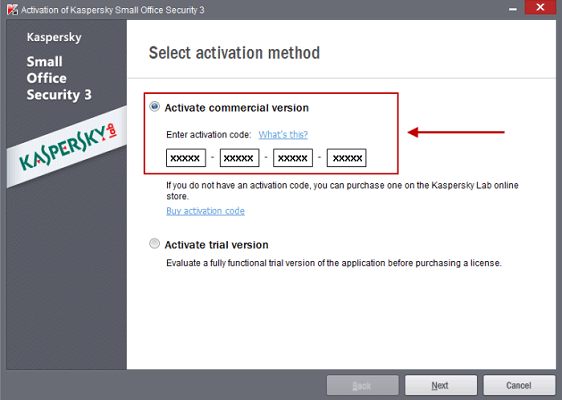Click the Kaspersky title bar icon

point(12,10)
